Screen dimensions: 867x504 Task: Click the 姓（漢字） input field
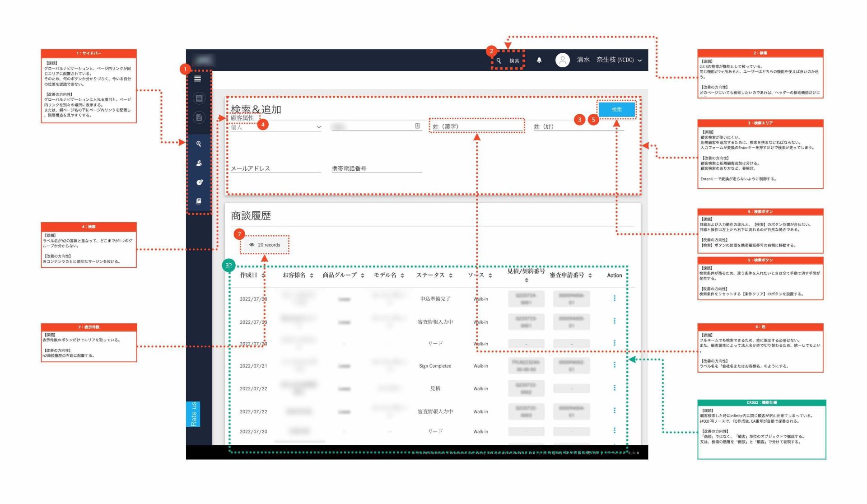click(476, 126)
